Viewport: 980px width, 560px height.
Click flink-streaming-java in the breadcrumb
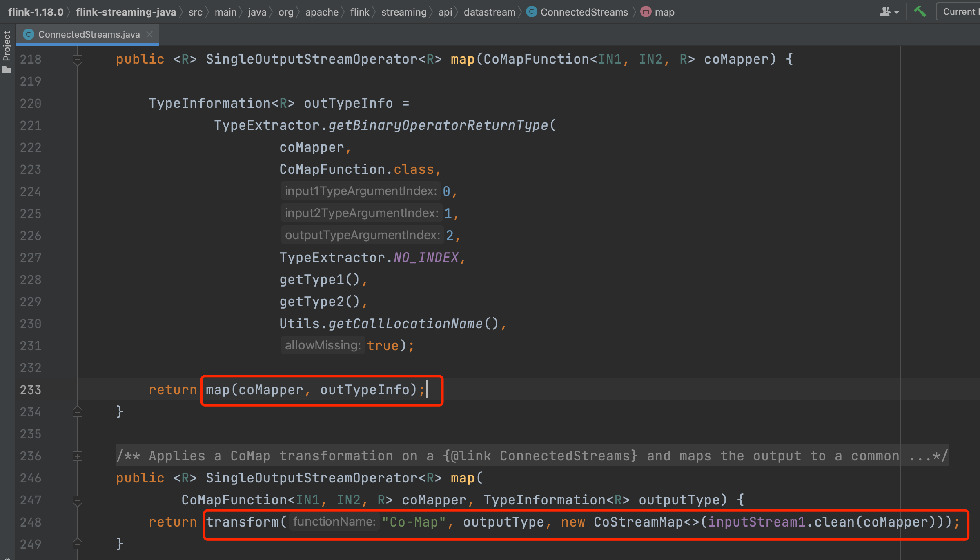[126, 12]
